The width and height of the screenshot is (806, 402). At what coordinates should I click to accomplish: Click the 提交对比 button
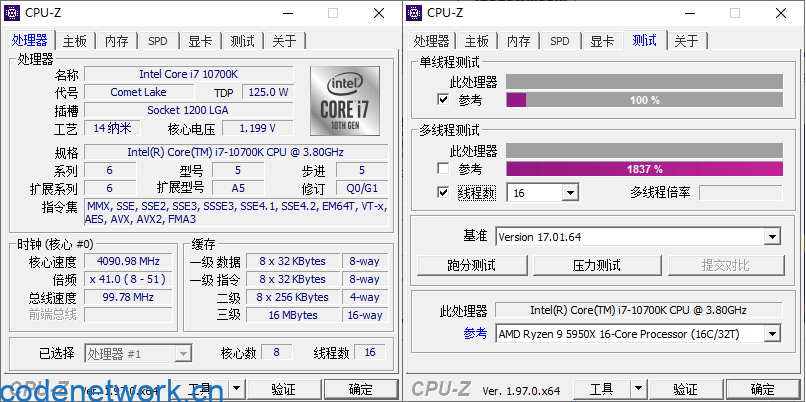[726, 265]
